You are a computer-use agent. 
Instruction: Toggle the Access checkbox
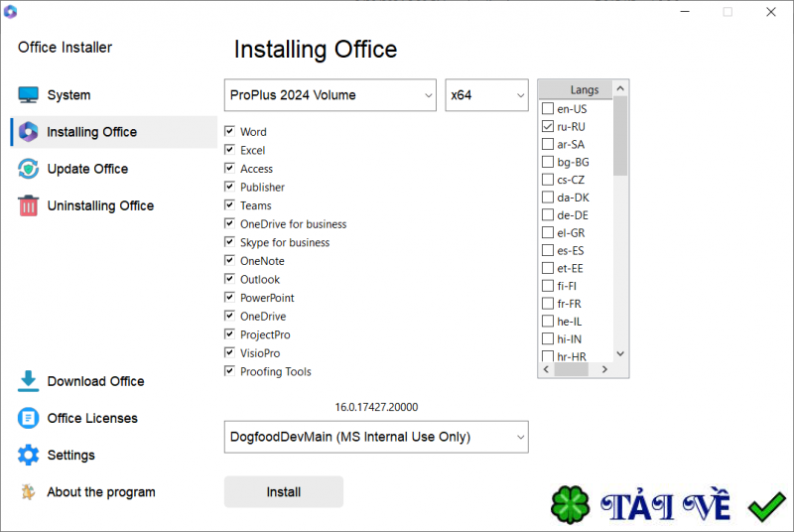pos(230,168)
